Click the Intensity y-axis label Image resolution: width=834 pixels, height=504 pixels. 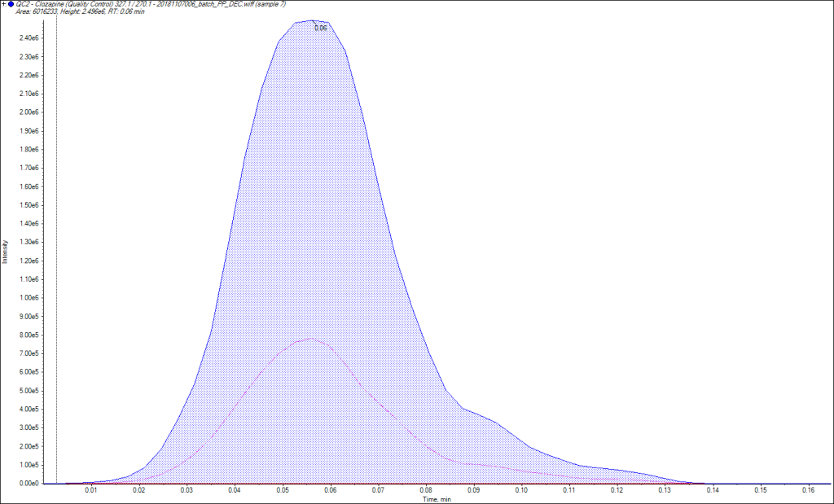tap(5, 252)
